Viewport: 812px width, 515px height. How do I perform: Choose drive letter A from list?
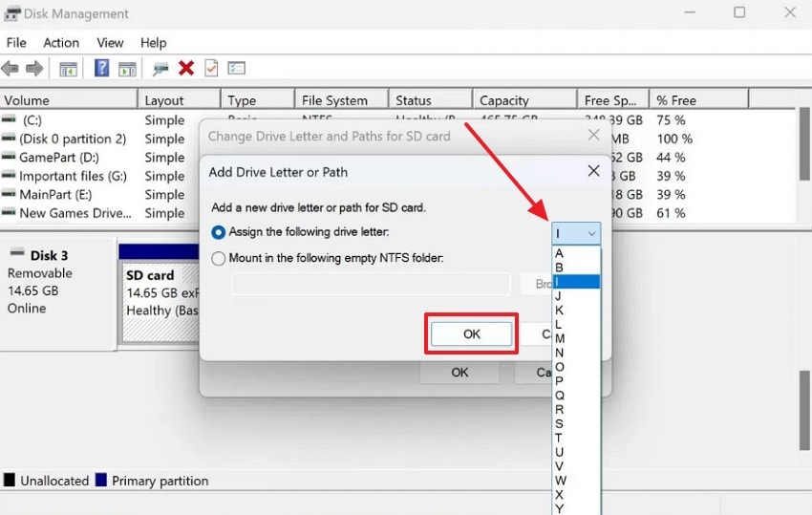pos(576,253)
